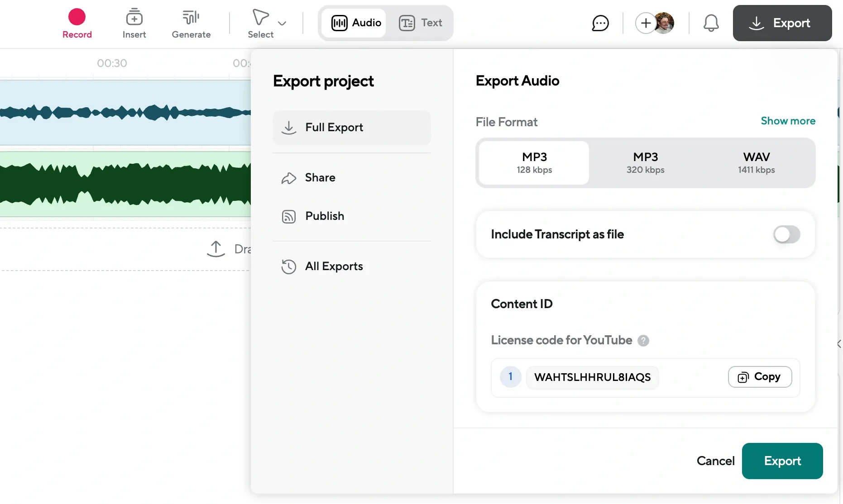
Task: Check notifications via the bell icon
Action: pos(710,23)
